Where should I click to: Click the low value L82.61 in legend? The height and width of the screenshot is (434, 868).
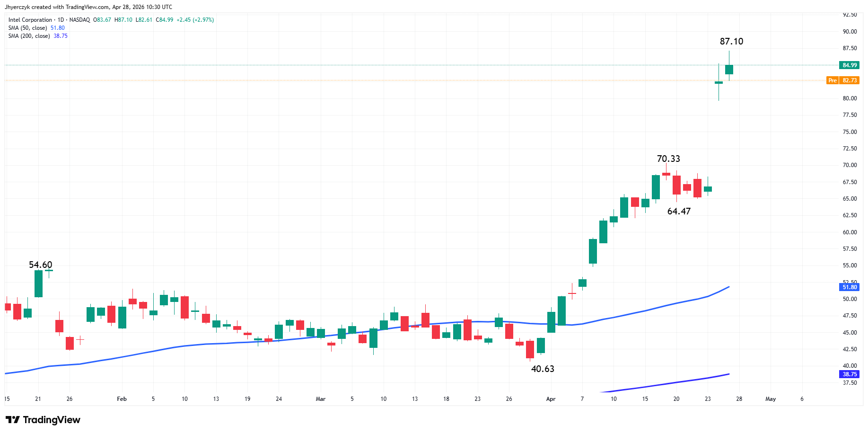(x=144, y=20)
